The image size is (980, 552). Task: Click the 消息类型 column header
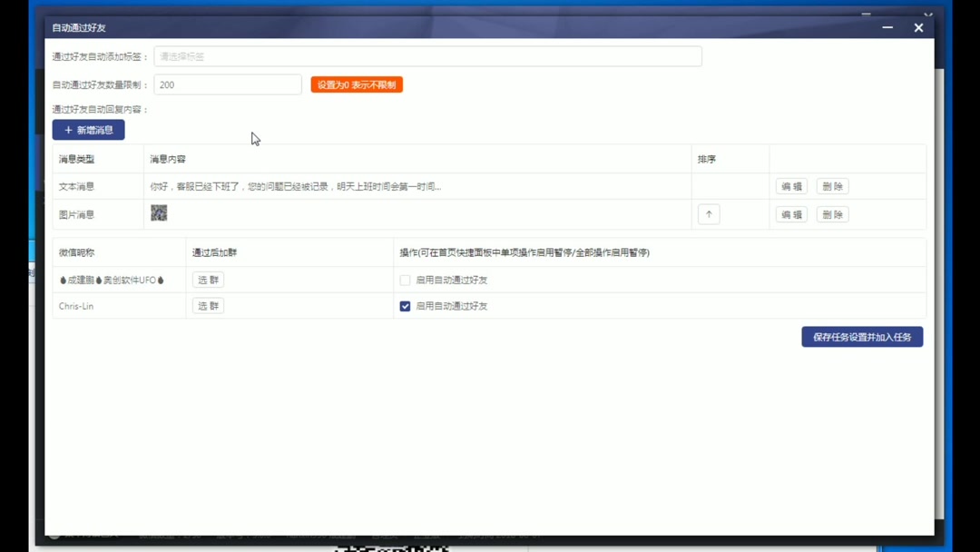tap(76, 158)
